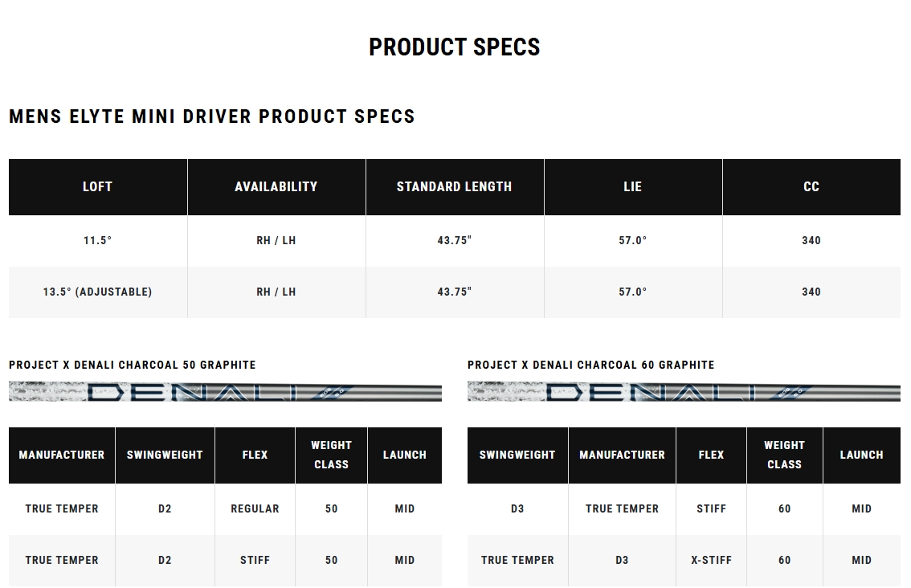Select the Project X Denali Charcoal 50 Graphite label
This screenshot has height=588, width=911.
[x=133, y=365]
